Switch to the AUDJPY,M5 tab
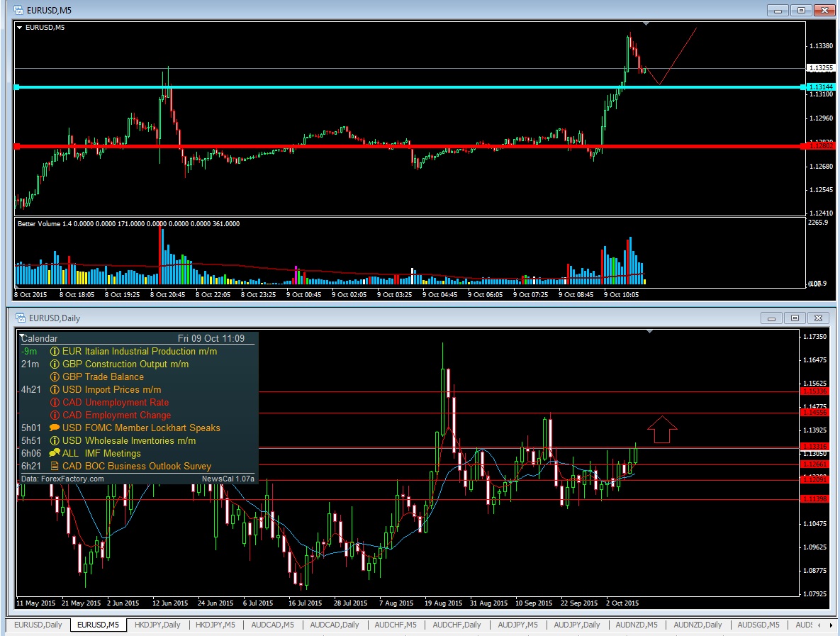The image size is (840, 636). click(x=517, y=625)
